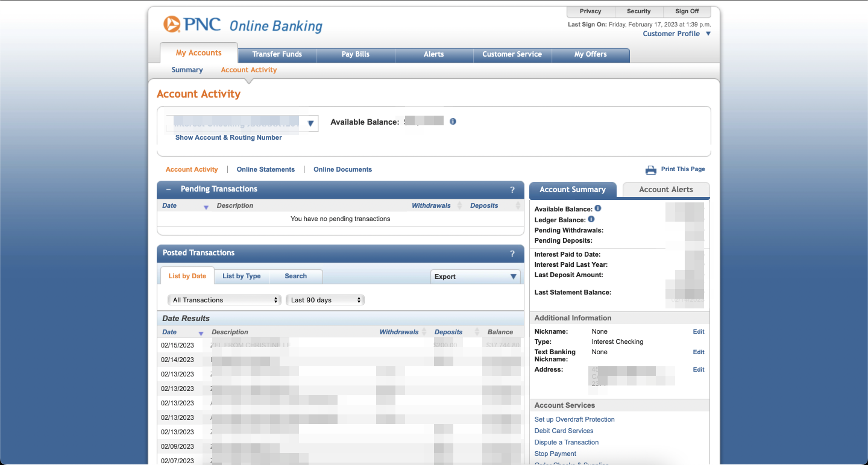
Task: Click the posted Description column header
Action: pos(230,332)
